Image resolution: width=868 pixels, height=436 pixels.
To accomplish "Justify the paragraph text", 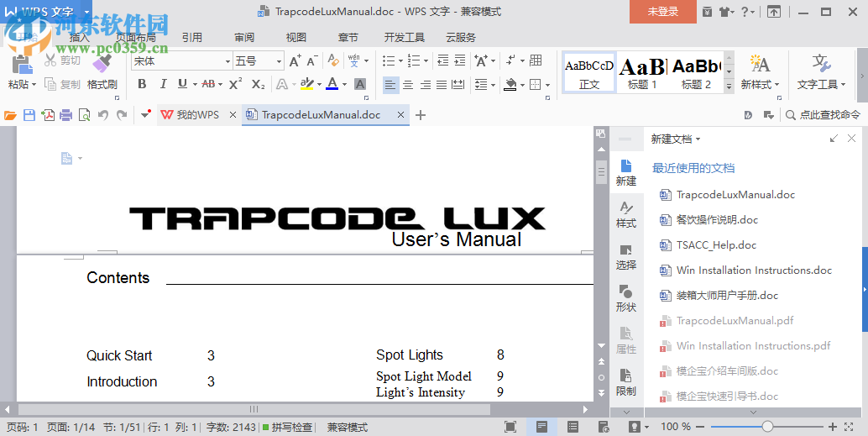I will 442,85.
